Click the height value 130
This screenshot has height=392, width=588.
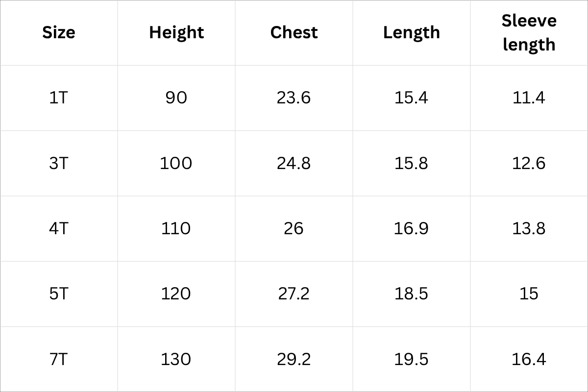pyautogui.click(x=176, y=359)
